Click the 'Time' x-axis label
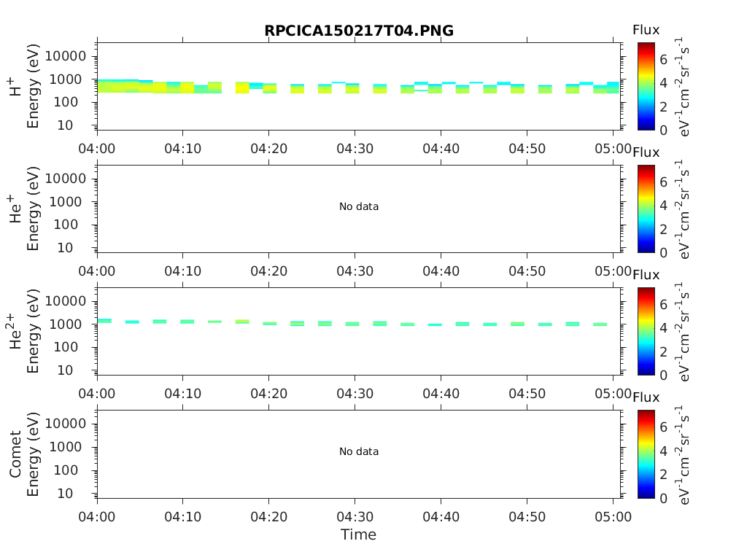Image resolution: width=747 pixels, height=560 pixels. point(358,534)
